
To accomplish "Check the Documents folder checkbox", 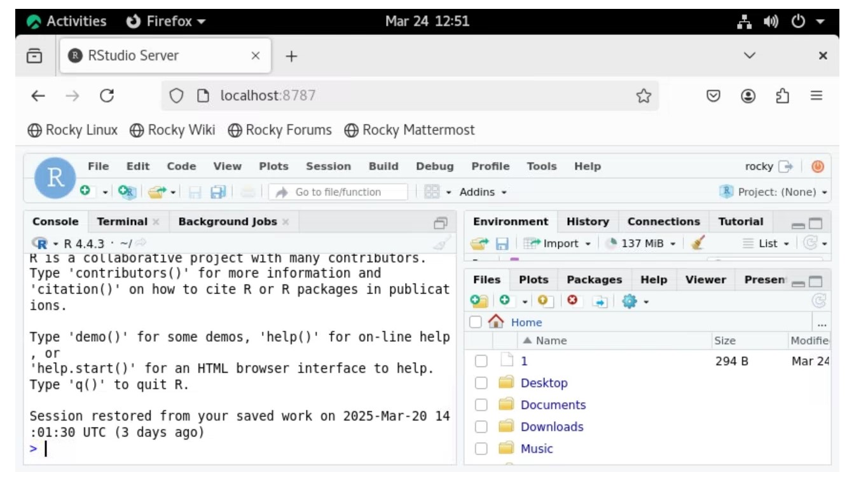I will [481, 405].
